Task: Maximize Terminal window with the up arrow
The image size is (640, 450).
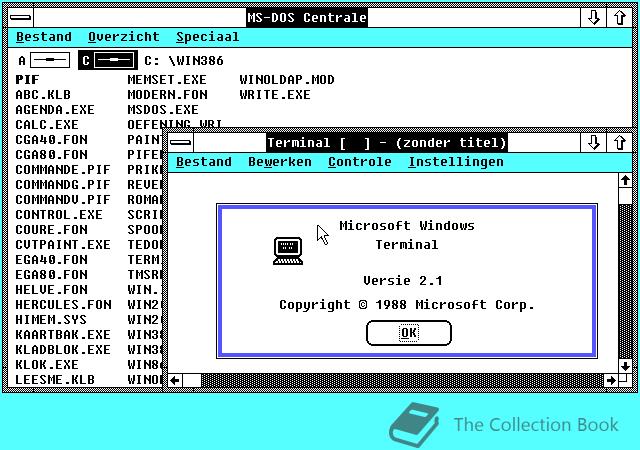Action: coord(620,143)
